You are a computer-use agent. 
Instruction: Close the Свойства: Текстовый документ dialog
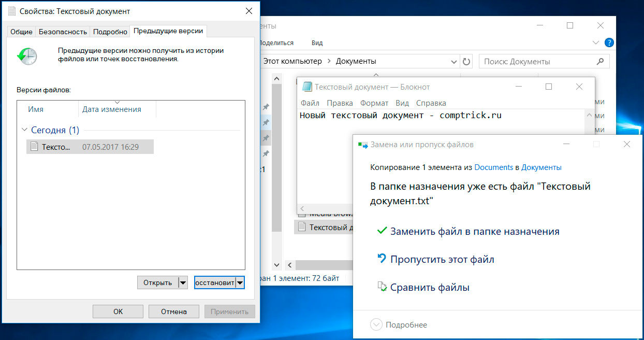point(249,10)
